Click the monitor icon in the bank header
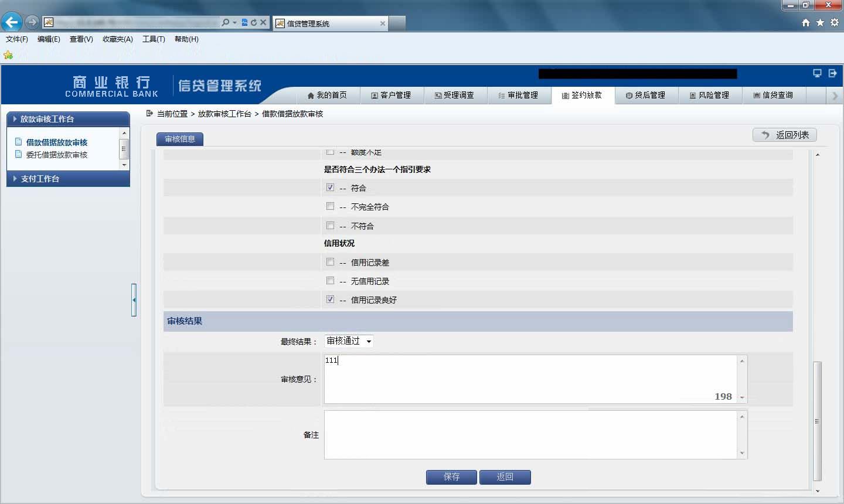844x504 pixels. pyautogui.click(x=817, y=73)
